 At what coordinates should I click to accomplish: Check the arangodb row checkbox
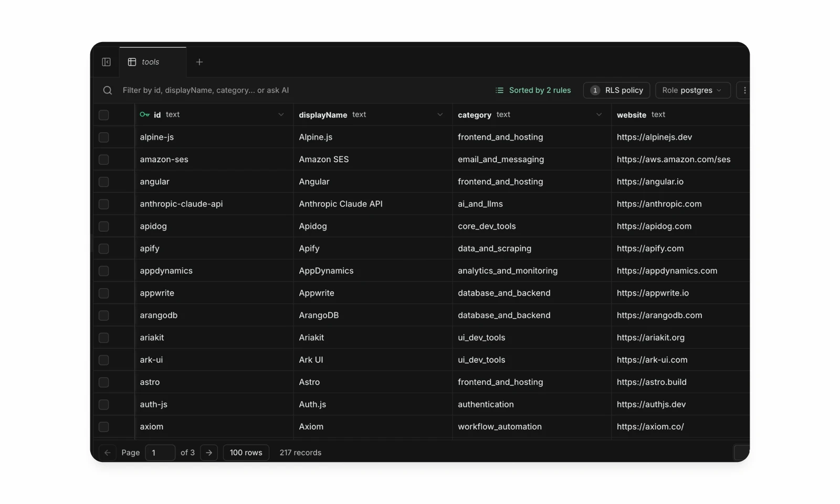point(104,316)
